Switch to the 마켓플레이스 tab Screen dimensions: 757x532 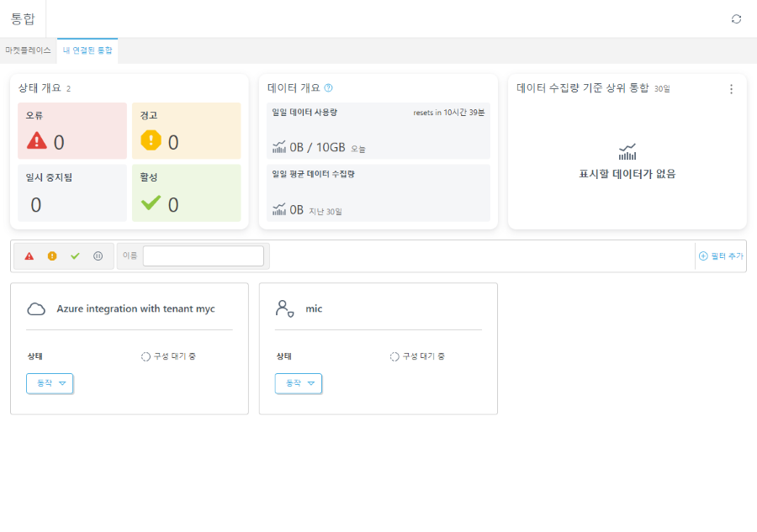point(28,50)
